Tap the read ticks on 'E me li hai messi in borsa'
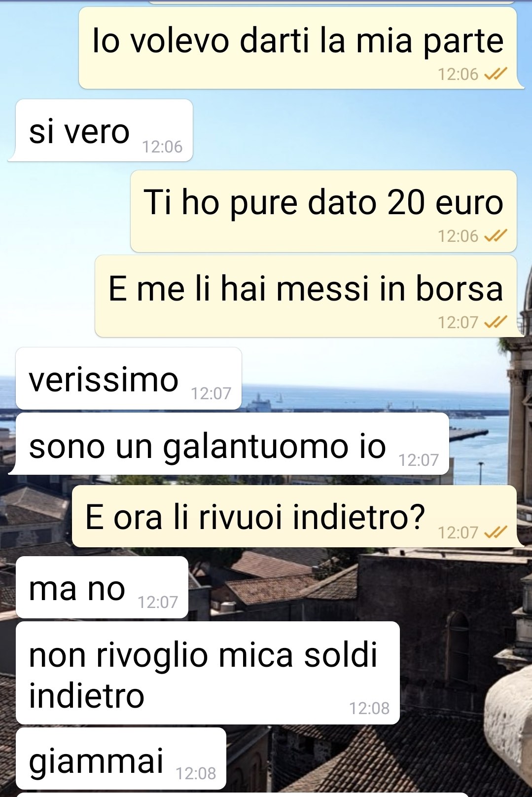Viewport: 532px width, 797px height. tap(496, 323)
